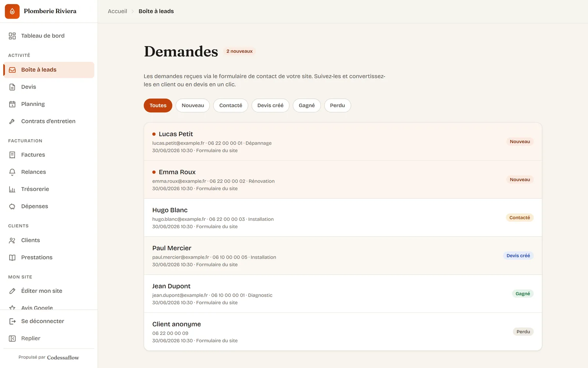
Task: Open Relances in sidebar
Action: [49, 172]
